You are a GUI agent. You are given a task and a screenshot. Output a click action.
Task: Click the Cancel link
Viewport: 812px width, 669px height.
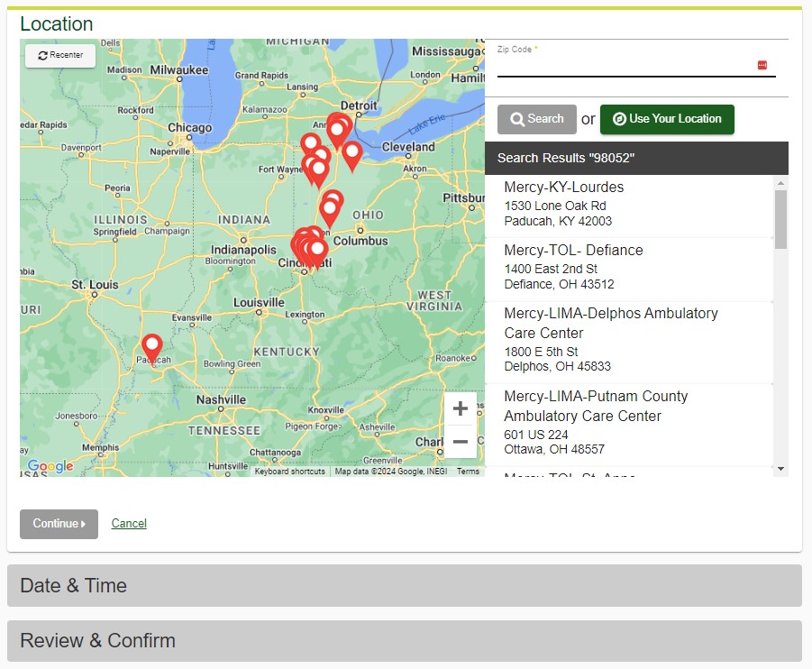pyautogui.click(x=129, y=523)
